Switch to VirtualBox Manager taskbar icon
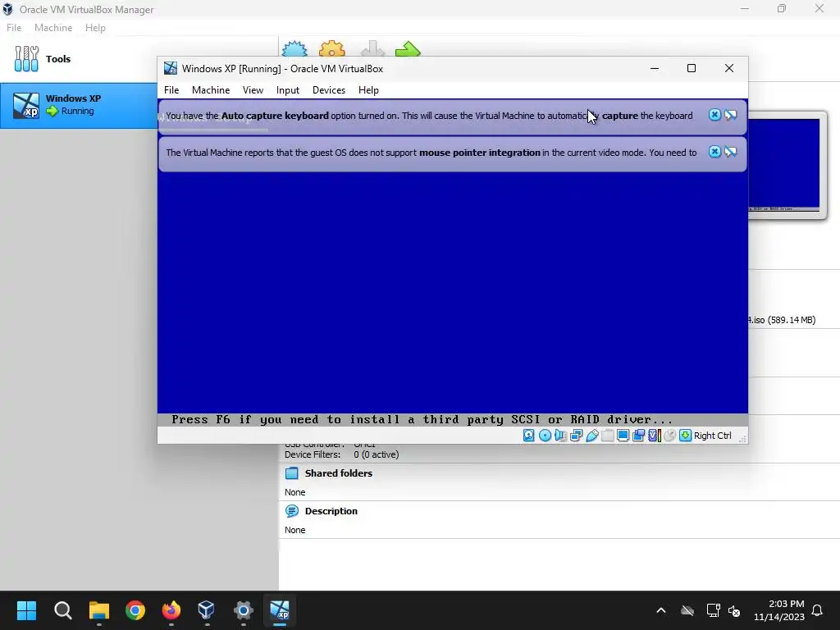This screenshot has width=840, height=630. click(206, 610)
